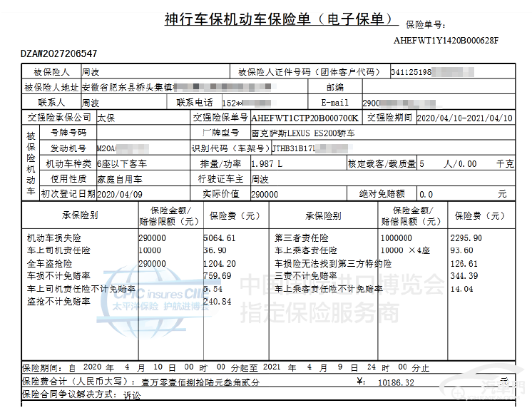Click premium 93.60
Screen dimensions: 532x408
[462, 250]
